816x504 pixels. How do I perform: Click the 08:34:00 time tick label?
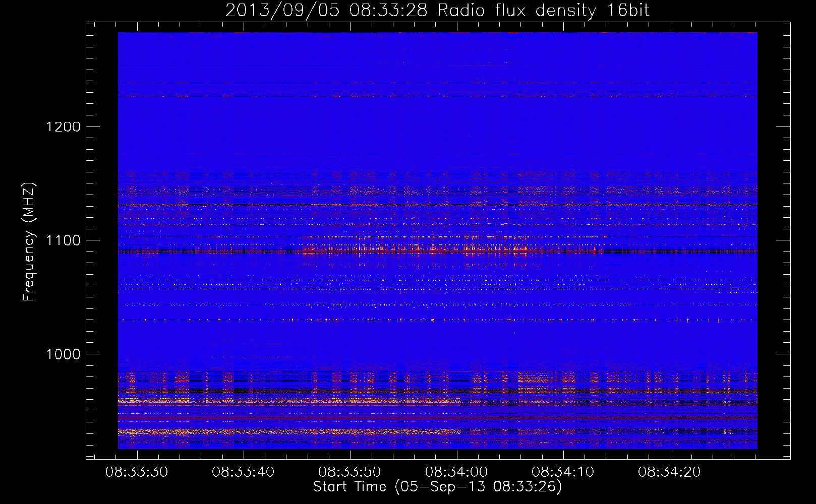456,472
